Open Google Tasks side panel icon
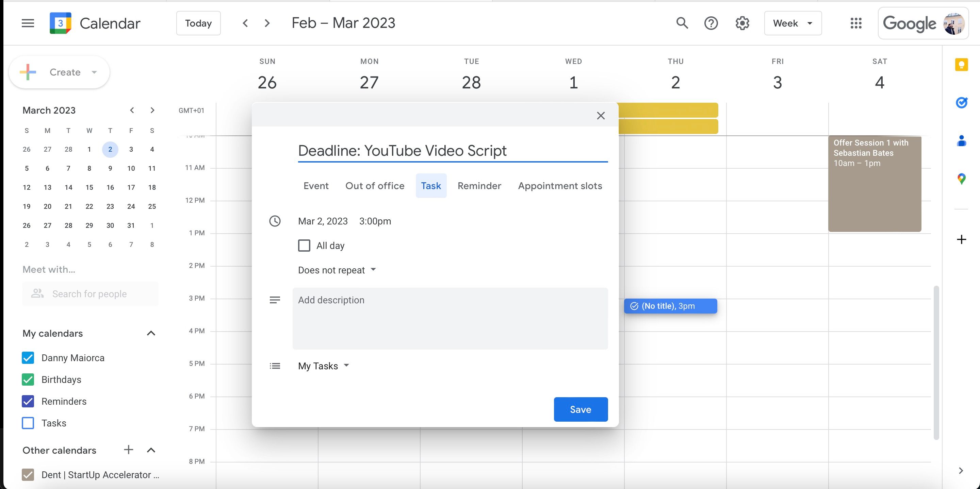The image size is (980, 489). 961,103
